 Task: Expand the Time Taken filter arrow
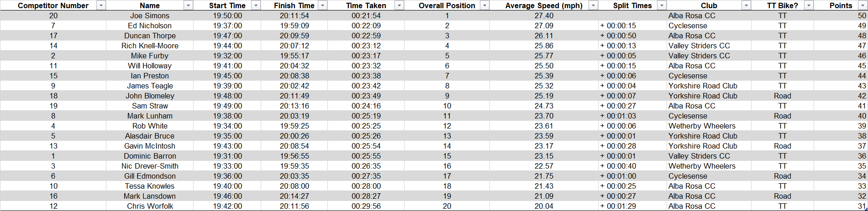tap(400, 5)
